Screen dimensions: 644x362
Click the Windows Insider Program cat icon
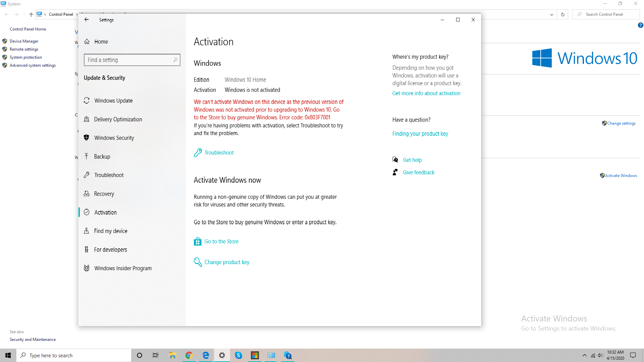[87, 268]
